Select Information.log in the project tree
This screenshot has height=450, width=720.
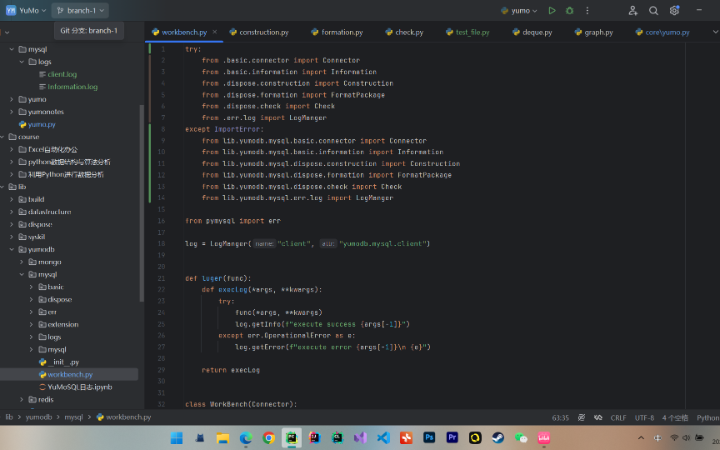tap(72, 86)
